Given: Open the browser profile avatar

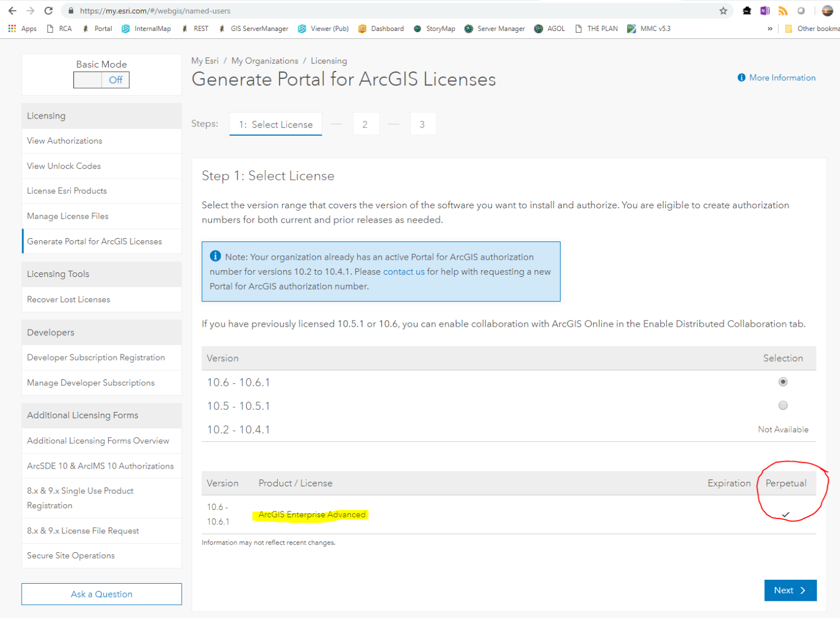Looking at the screenshot, I should 827,11.
